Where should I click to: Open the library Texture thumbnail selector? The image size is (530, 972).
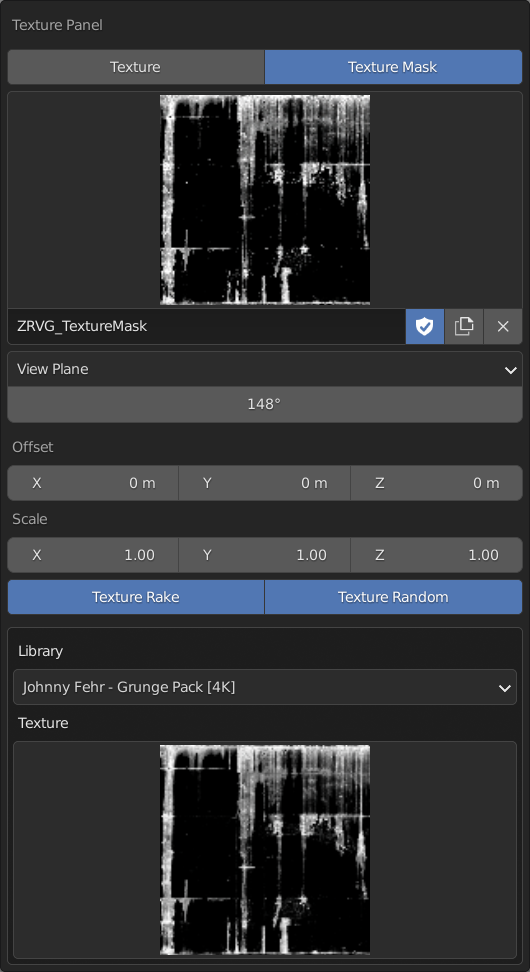(x=265, y=850)
